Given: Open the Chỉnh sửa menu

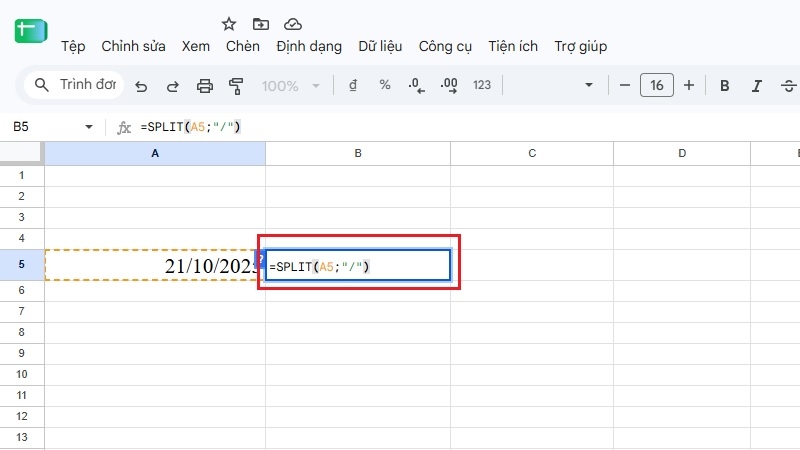Looking at the screenshot, I should coord(133,46).
